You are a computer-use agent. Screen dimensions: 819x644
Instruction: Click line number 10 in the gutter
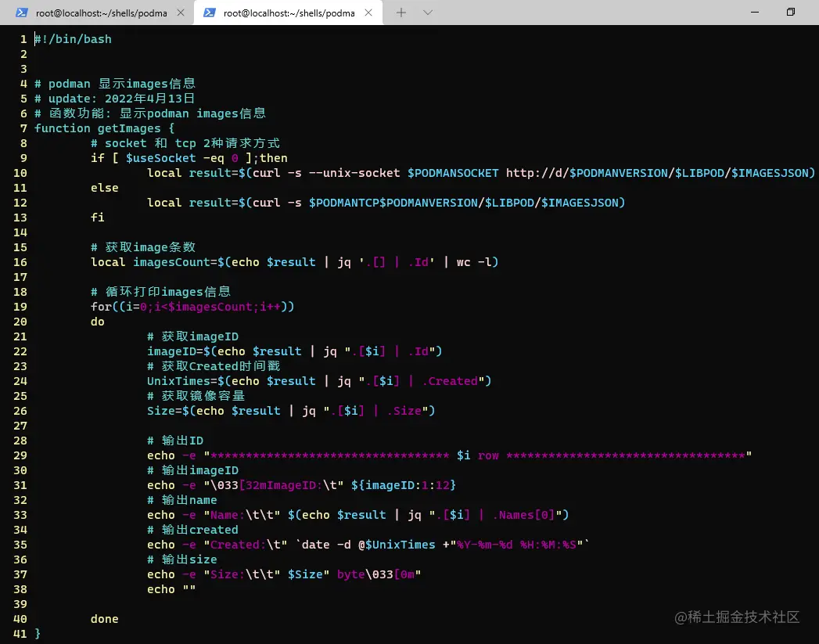20,173
